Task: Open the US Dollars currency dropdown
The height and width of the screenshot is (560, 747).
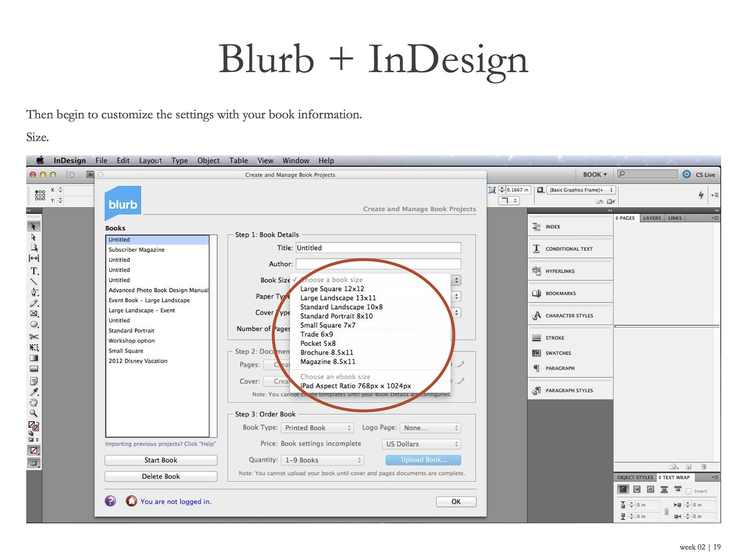Action: tap(421, 444)
